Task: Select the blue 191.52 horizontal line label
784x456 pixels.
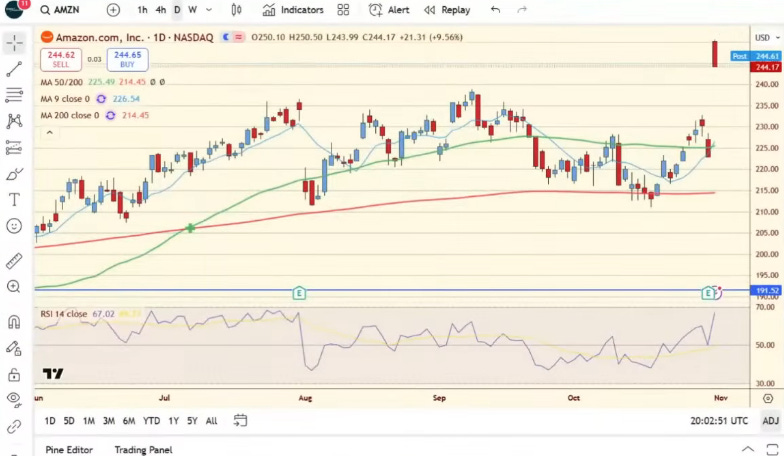Action: tap(768, 290)
